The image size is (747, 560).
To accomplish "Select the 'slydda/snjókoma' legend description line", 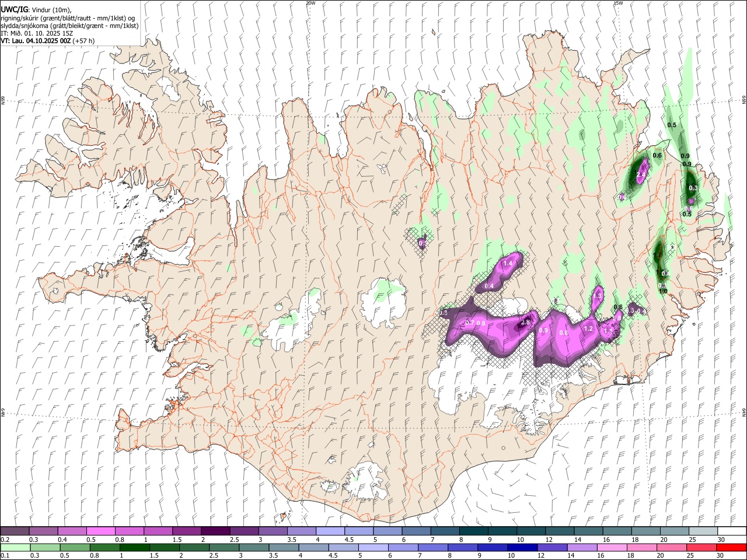I will click(x=69, y=26).
